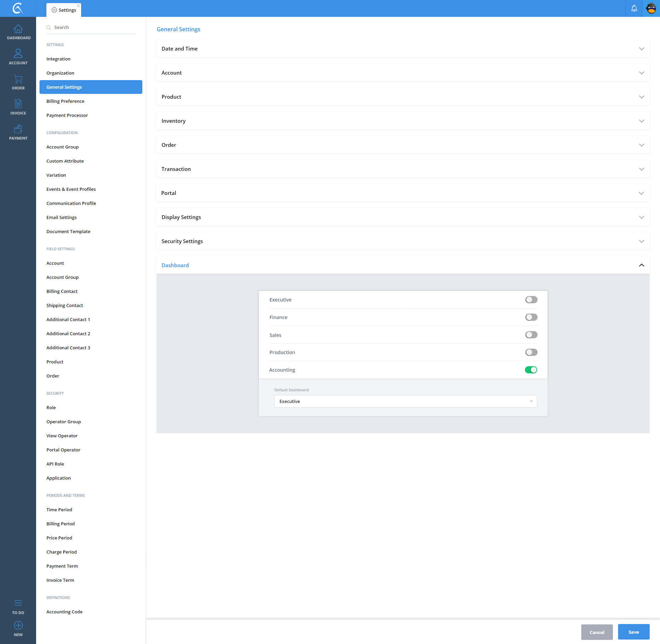Open the Invoice document icon
The image size is (660, 644).
[x=18, y=104]
